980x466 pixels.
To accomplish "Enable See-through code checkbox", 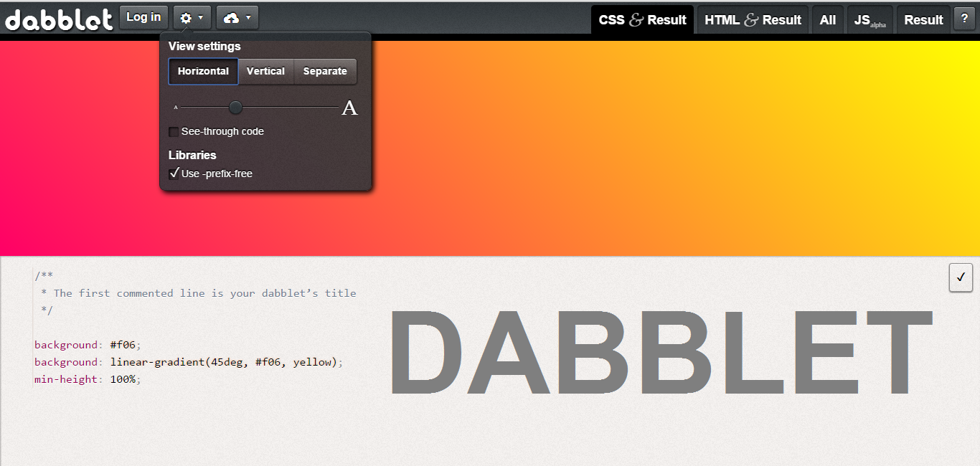I will point(174,132).
